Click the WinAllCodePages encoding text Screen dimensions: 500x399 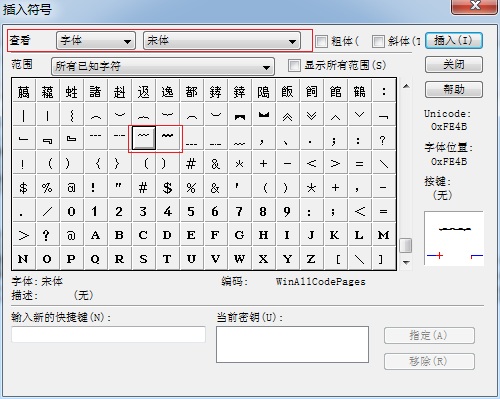pos(321,282)
